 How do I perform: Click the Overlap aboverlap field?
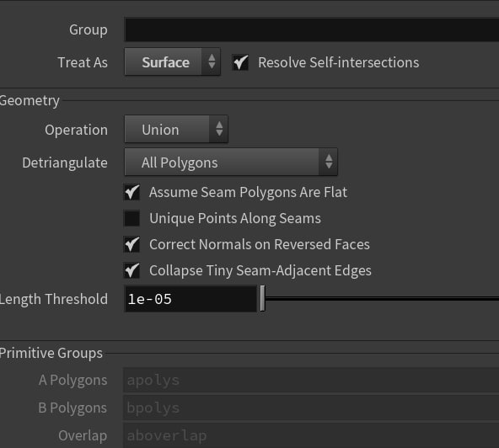click(311, 435)
